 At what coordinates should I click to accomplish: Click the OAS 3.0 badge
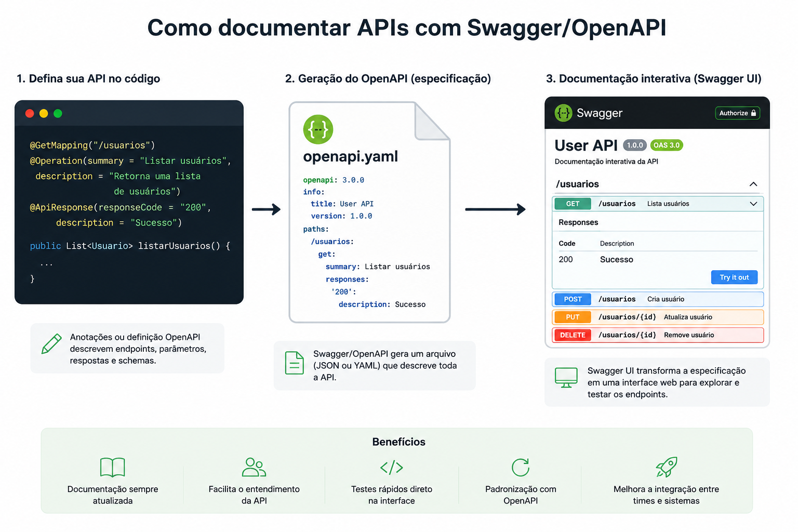point(667,145)
